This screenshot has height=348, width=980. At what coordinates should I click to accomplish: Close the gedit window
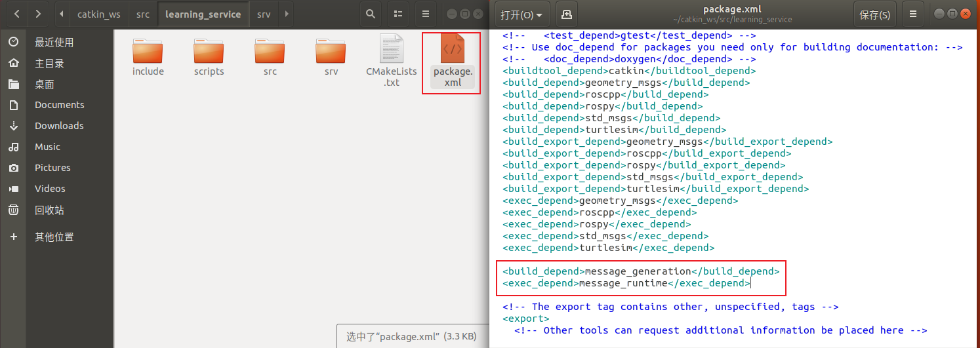(x=965, y=14)
